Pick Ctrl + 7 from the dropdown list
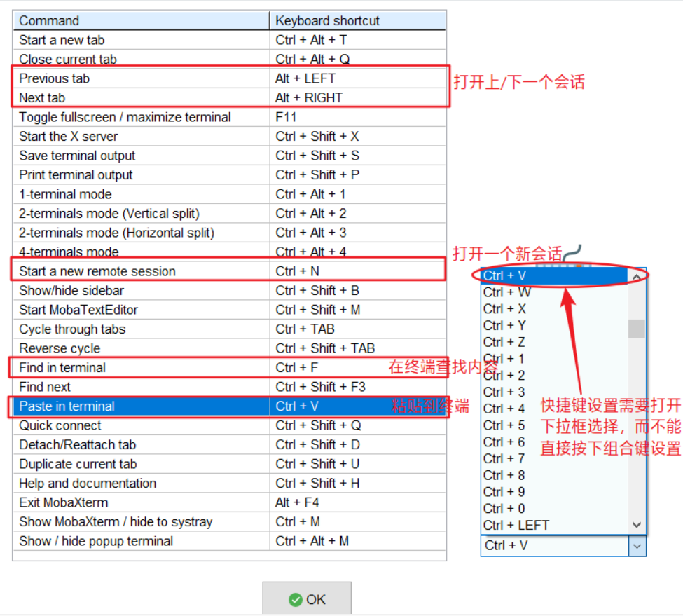 tap(555, 458)
